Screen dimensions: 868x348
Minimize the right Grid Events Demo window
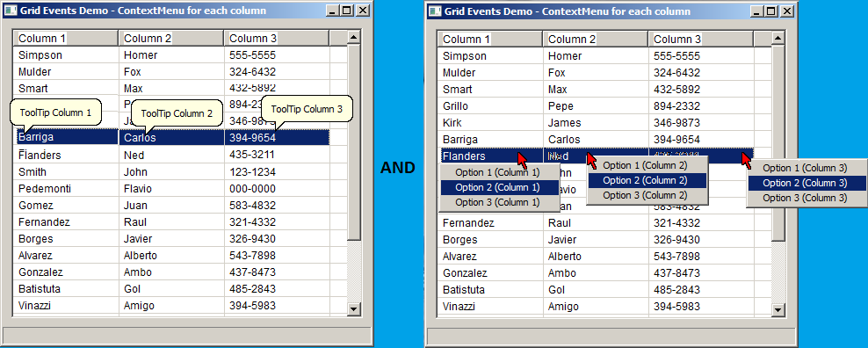757,11
